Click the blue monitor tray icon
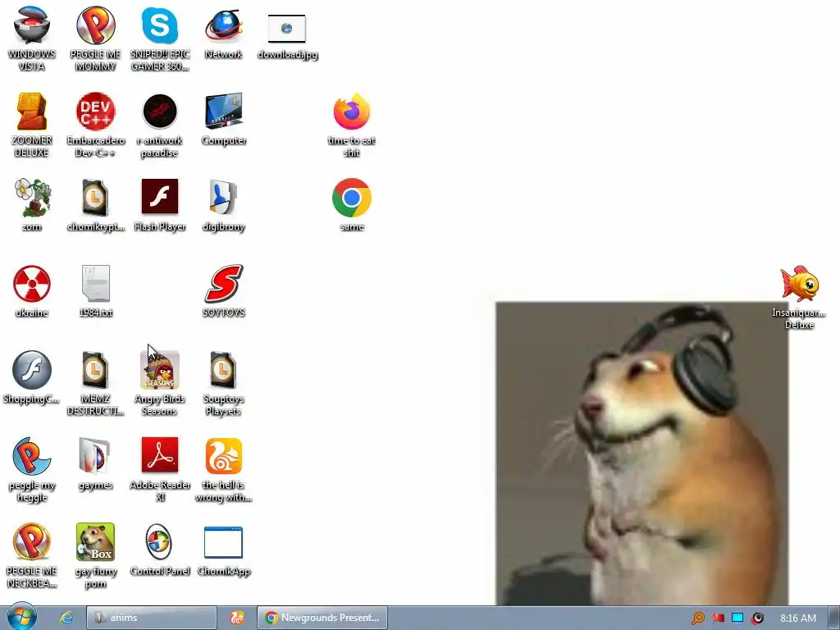The height and width of the screenshot is (630, 840). pos(737,618)
